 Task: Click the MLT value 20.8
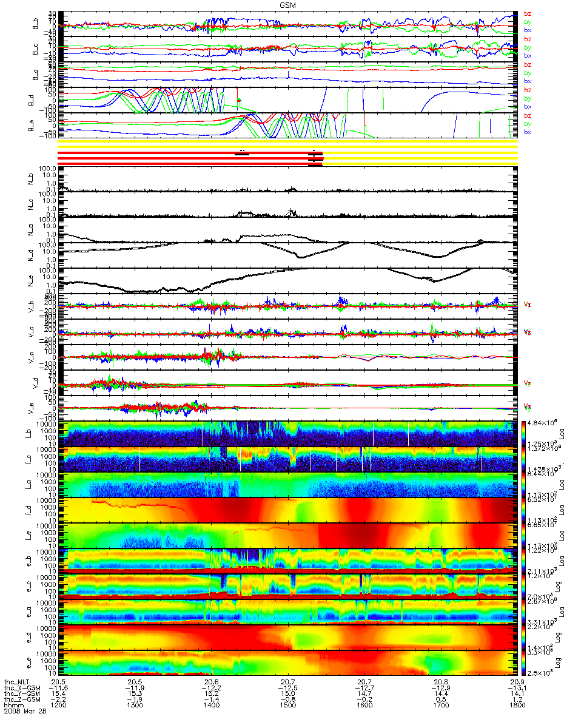(440, 683)
